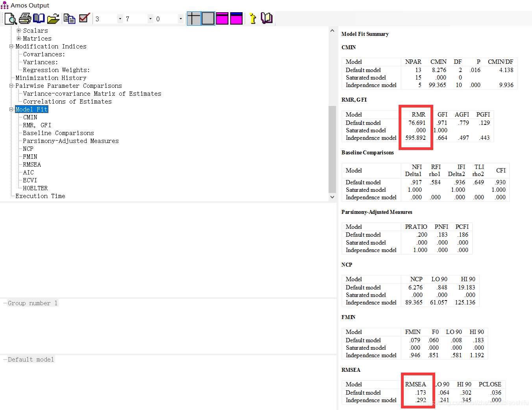
Task: Open the dropdown showing value 0
Action: click(181, 19)
